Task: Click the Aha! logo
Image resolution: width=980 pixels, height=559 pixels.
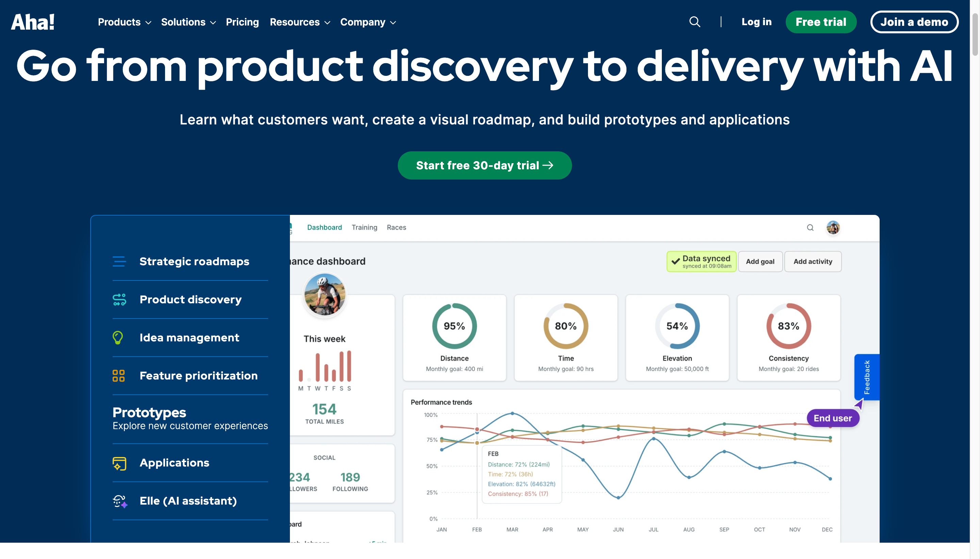Action: click(33, 22)
